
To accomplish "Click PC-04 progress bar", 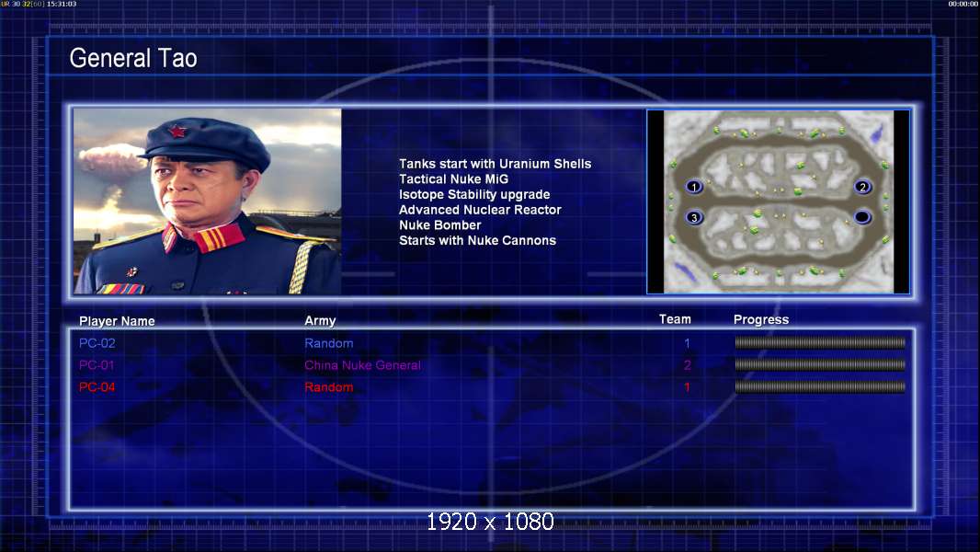I will (x=820, y=387).
